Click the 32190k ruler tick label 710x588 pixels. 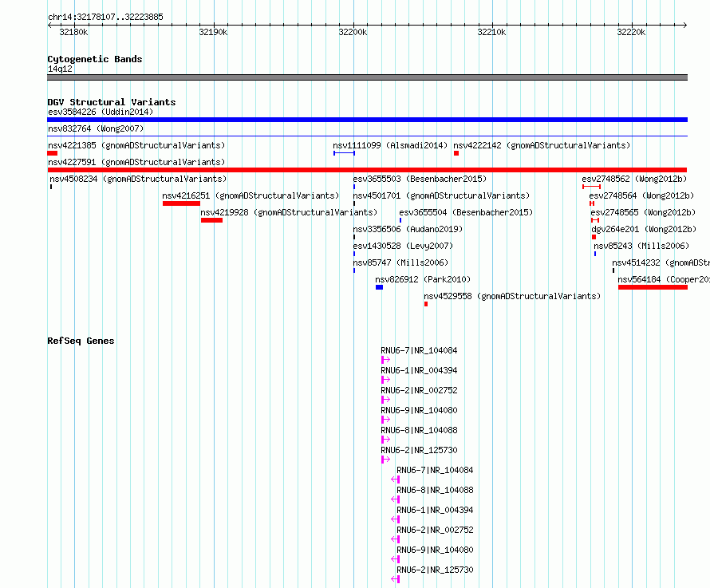(x=213, y=32)
